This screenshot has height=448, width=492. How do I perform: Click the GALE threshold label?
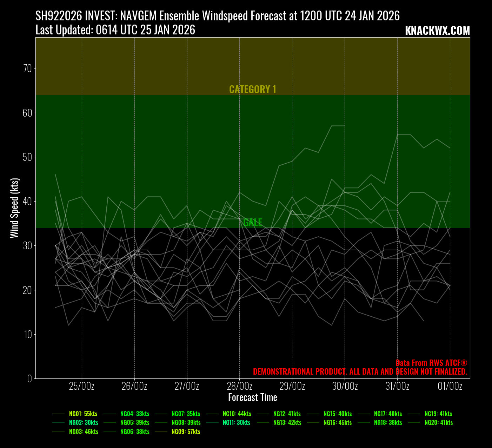(x=253, y=222)
